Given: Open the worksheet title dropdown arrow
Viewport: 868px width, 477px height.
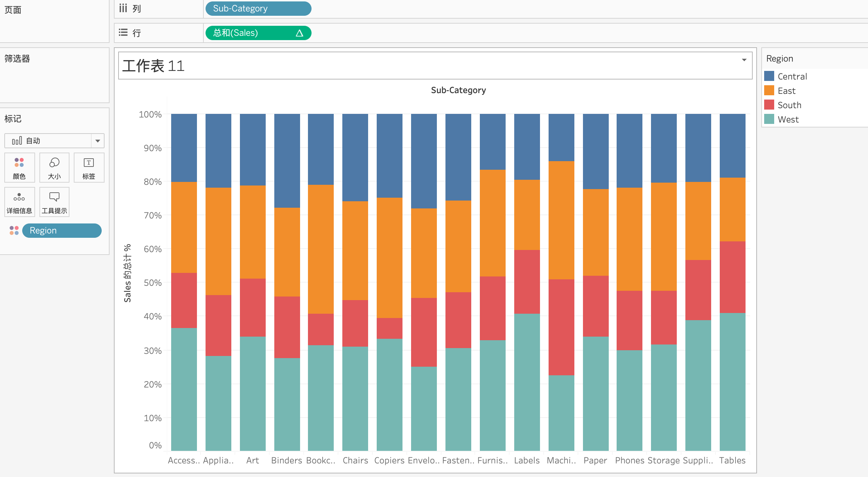Looking at the screenshot, I should 744,60.
